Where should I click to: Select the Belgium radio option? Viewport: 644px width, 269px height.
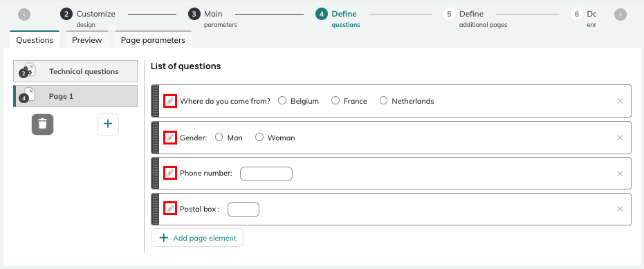click(x=282, y=101)
